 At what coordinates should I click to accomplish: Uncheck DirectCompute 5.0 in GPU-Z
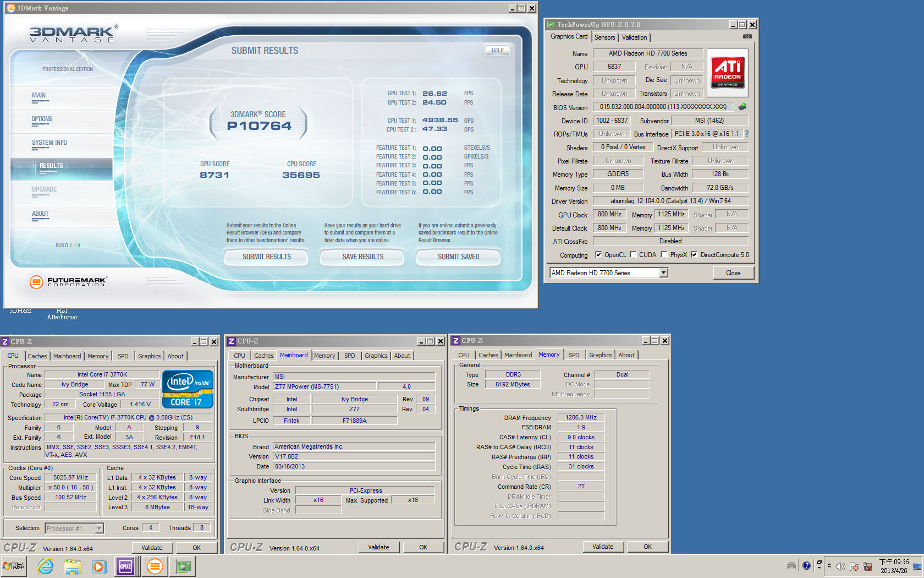694,254
